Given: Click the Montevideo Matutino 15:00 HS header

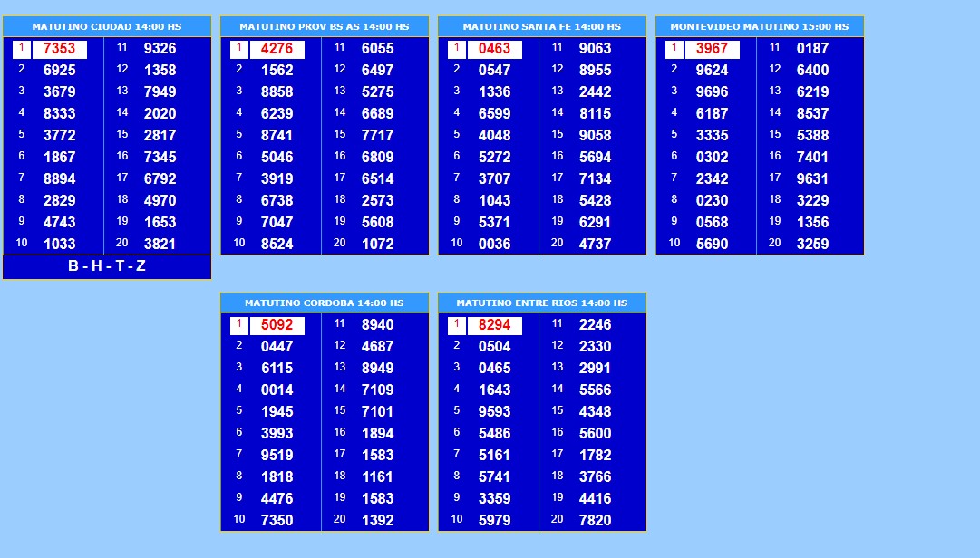Looking at the screenshot, I should point(760,26).
